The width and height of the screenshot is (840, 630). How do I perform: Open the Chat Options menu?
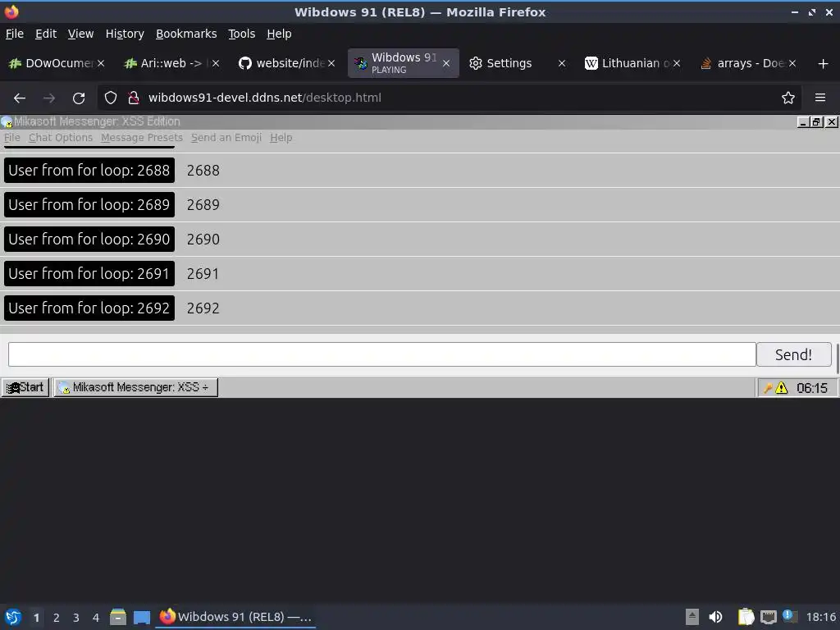coord(61,138)
